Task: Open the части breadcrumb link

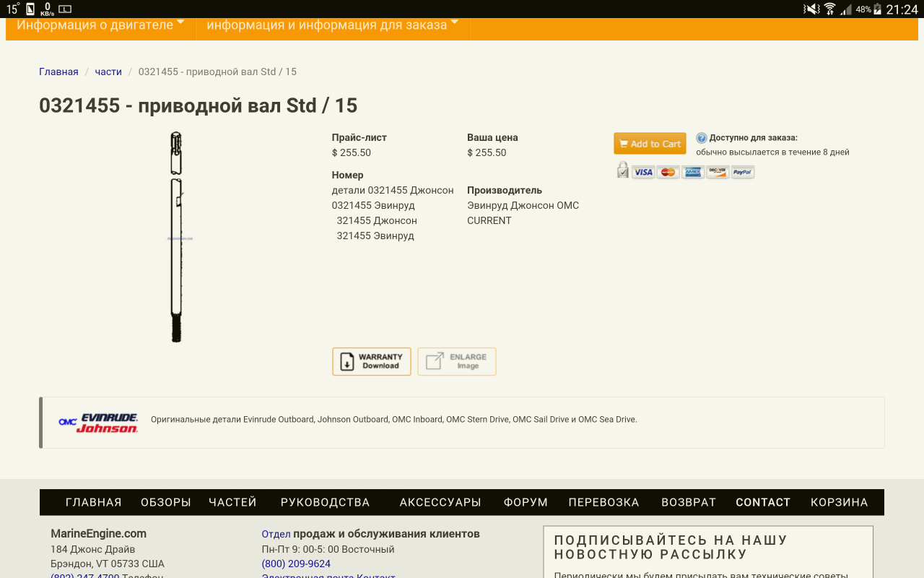Action: point(108,72)
